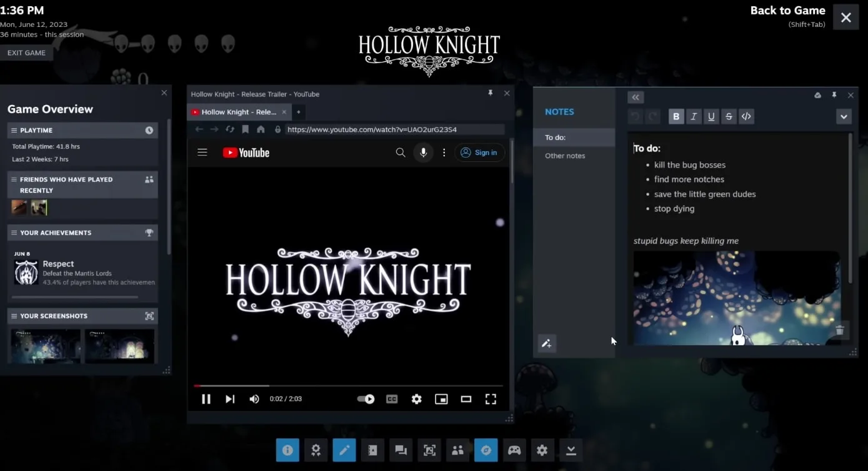Collapse the notes list sidebar
The image size is (868, 471).
tap(636, 97)
